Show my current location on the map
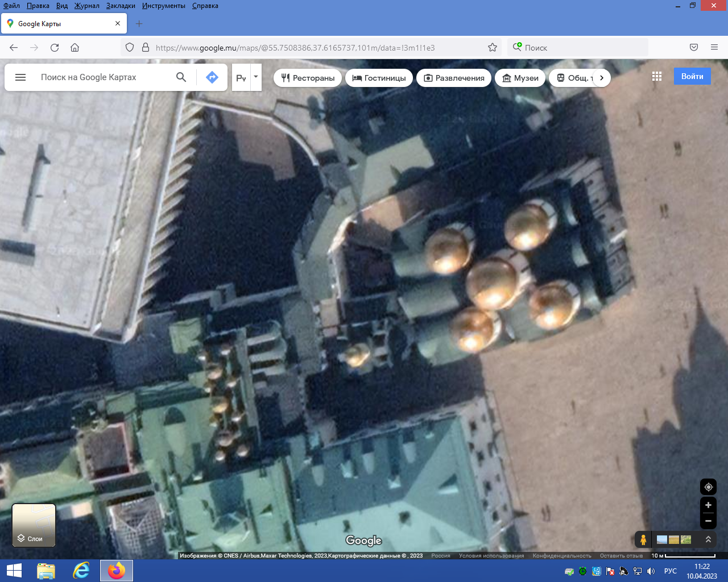This screenshot has height=582, width=728. (708, 487)
